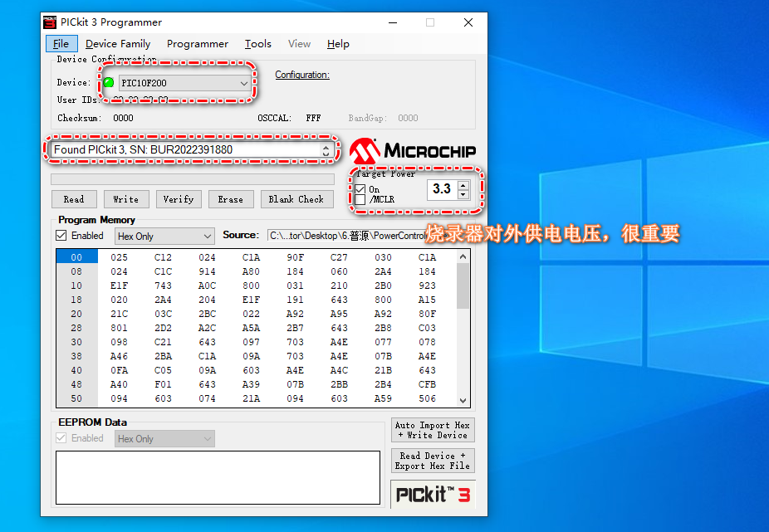This screenshot has height=532, width=769.
Task: Decrease the target power voltage
Action: pos(463,194)
